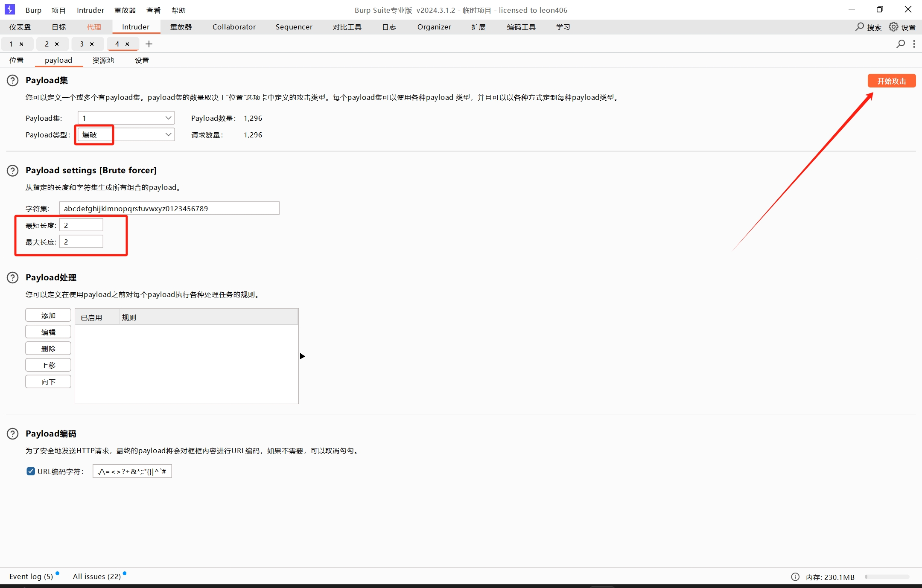Open the 设置 gear icon in top right
Viewport: 922px width, 588px height.
893,27
